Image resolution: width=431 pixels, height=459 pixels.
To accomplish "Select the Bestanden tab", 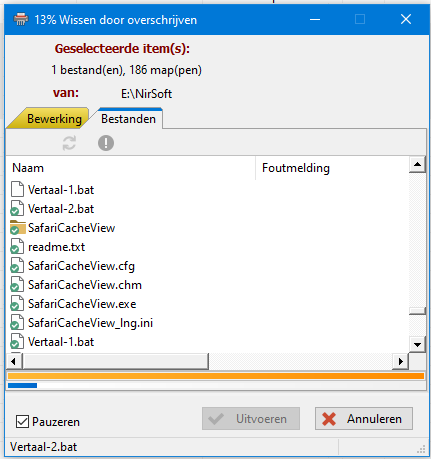I will [x=128, y=119].
